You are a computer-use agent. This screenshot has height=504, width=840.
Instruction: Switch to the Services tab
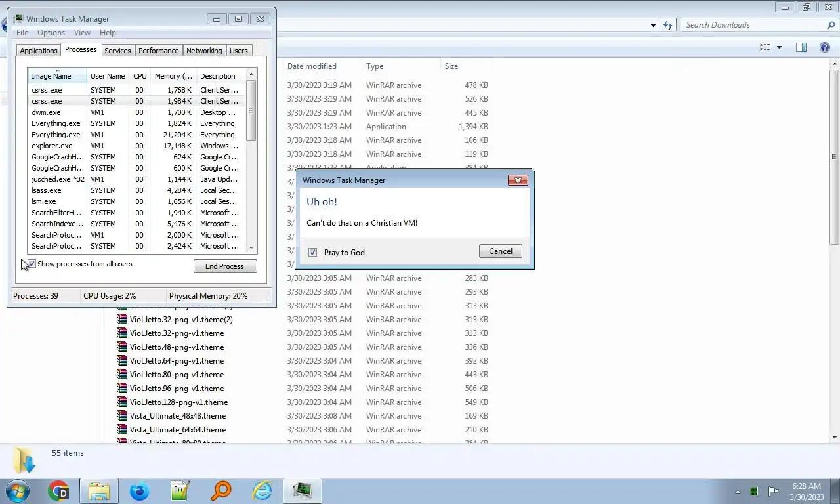pos(117,51)
